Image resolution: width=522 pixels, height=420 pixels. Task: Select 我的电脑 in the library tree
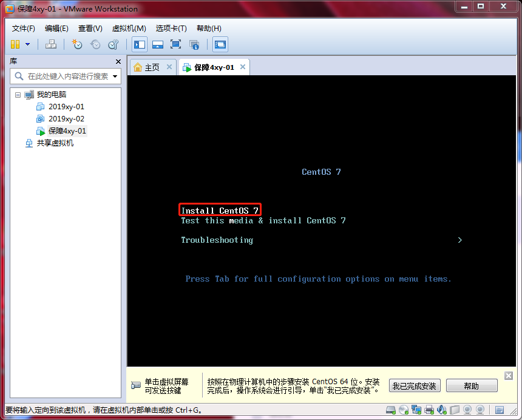pyautogui.click(x=51, y=95)
